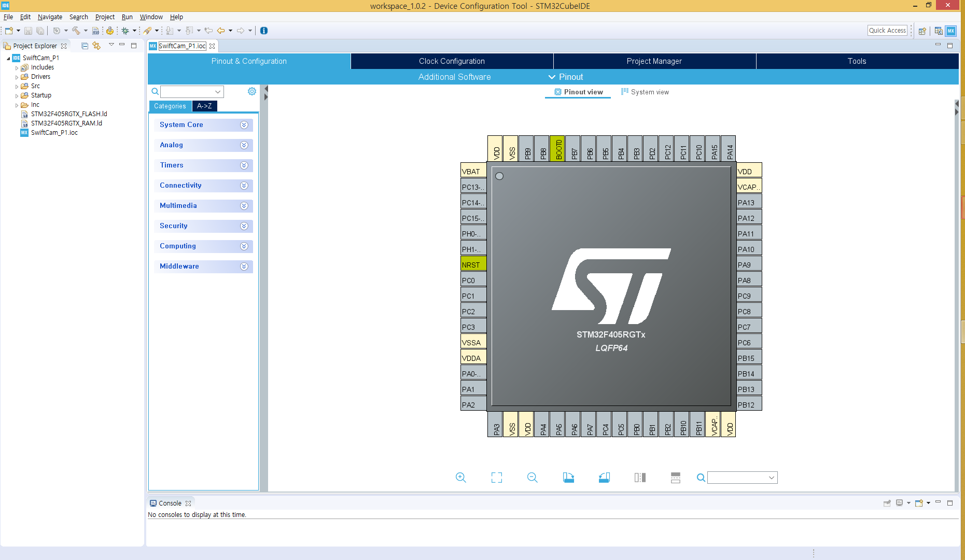The width and height of the screenshot is (965, 560).
Task: Open the Project menu
Action: [105, 17]
